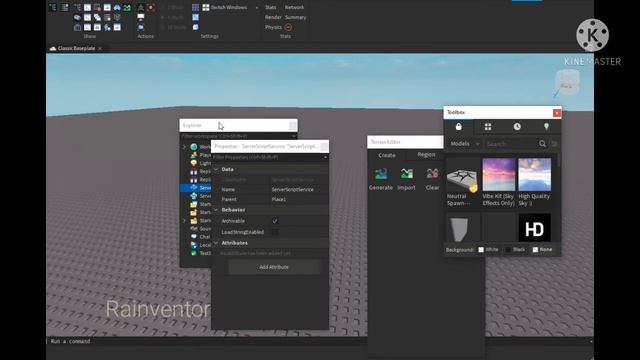Click the Toolbox vertical scrollbar
The image size is (640, 360).
pyautogui.click(x=558, y=160)
